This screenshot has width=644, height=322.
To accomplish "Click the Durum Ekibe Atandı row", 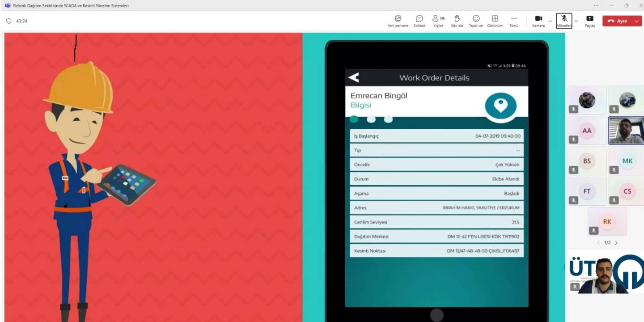I will point(436,179).
